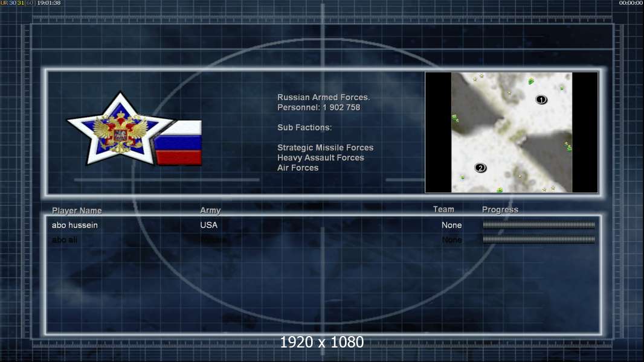Click USA army entry for abo hussein
Image resolution: width=644 pixels, height=362 pixels.
point(208,225)
